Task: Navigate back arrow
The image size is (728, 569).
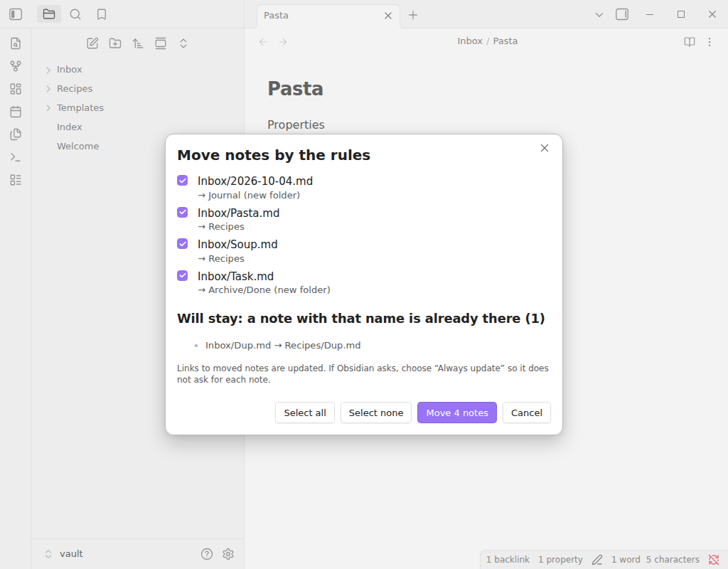Action: tap(263, 42)
